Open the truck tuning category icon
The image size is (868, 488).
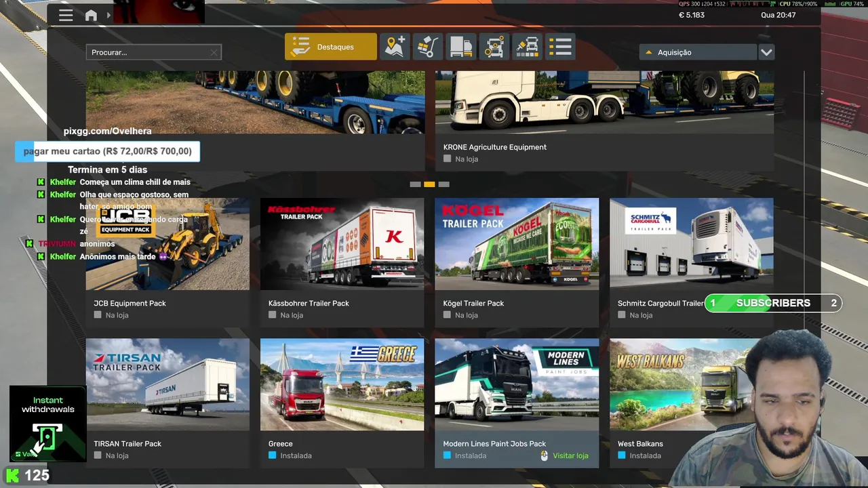pos(494,47)
